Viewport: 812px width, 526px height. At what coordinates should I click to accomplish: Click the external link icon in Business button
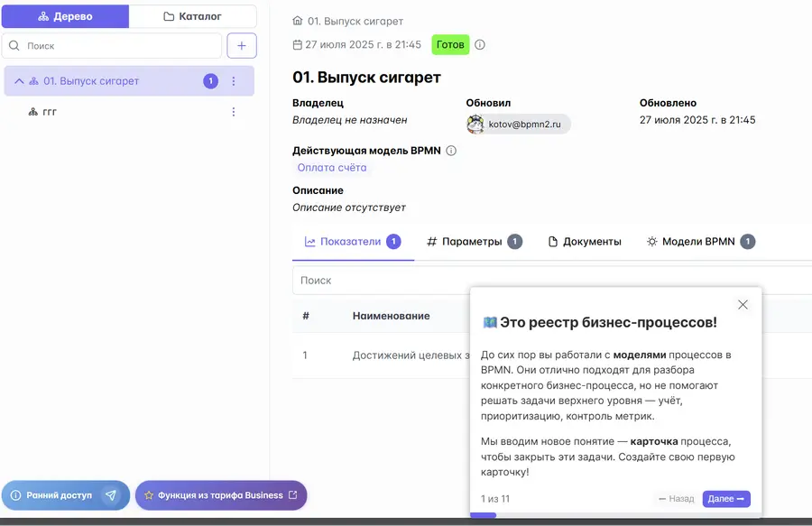293,495
